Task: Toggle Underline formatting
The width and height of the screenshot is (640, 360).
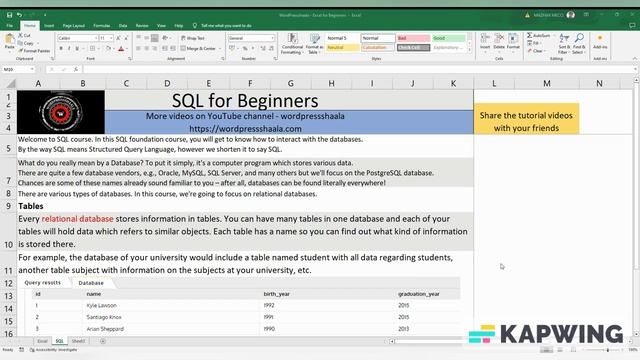Action: pos(77,49)
